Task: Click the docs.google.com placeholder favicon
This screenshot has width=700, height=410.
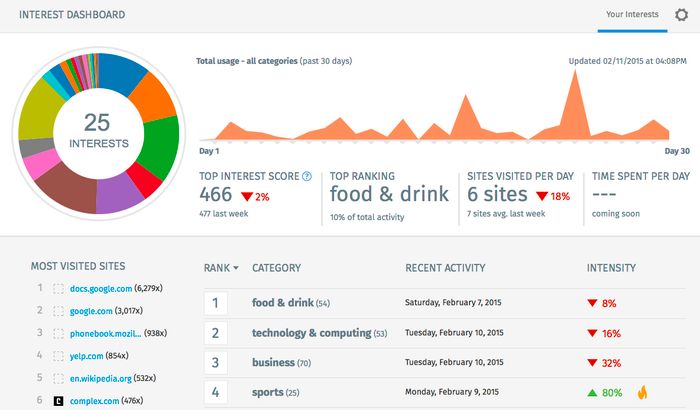Action: pyautogui.click(x=58, y=288)
